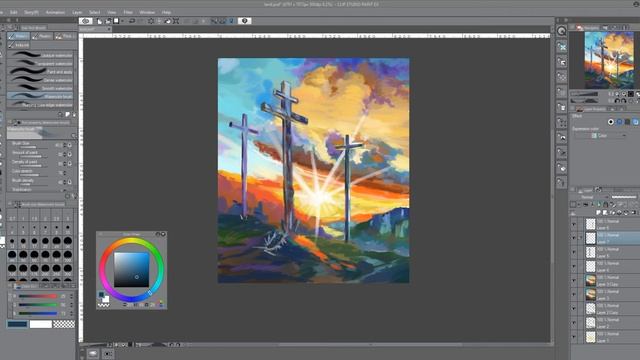Viewport: 640px width, 360px height.
Task: Click the Merge with layer below icon
Action: point(626,212)
